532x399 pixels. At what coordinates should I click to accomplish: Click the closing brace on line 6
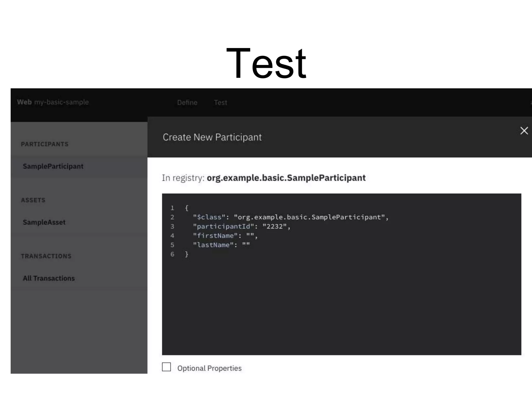click(187, 254)
